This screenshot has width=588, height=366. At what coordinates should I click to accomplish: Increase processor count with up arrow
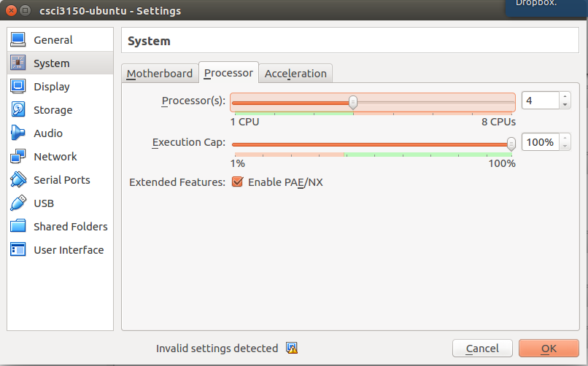[565, 97]
